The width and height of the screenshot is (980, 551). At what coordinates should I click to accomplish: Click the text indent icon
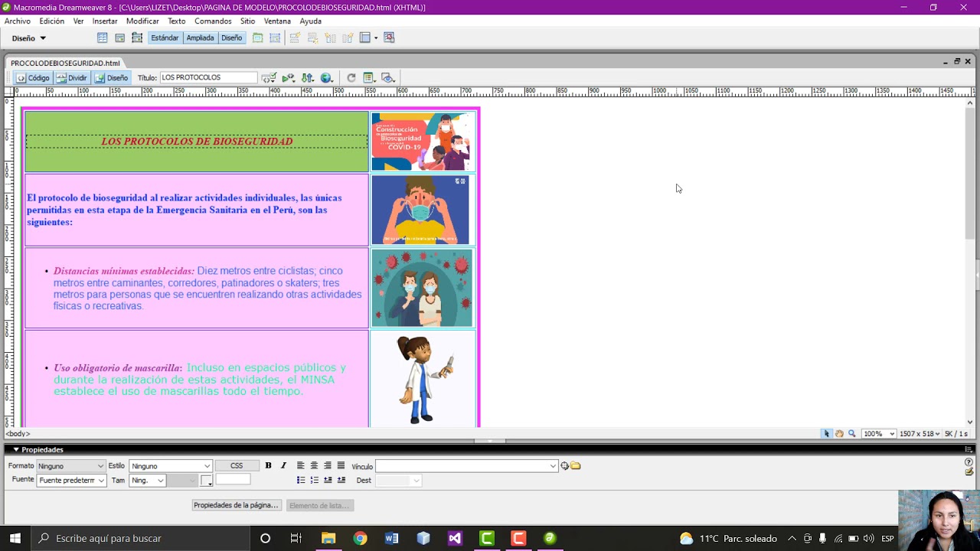341,480
